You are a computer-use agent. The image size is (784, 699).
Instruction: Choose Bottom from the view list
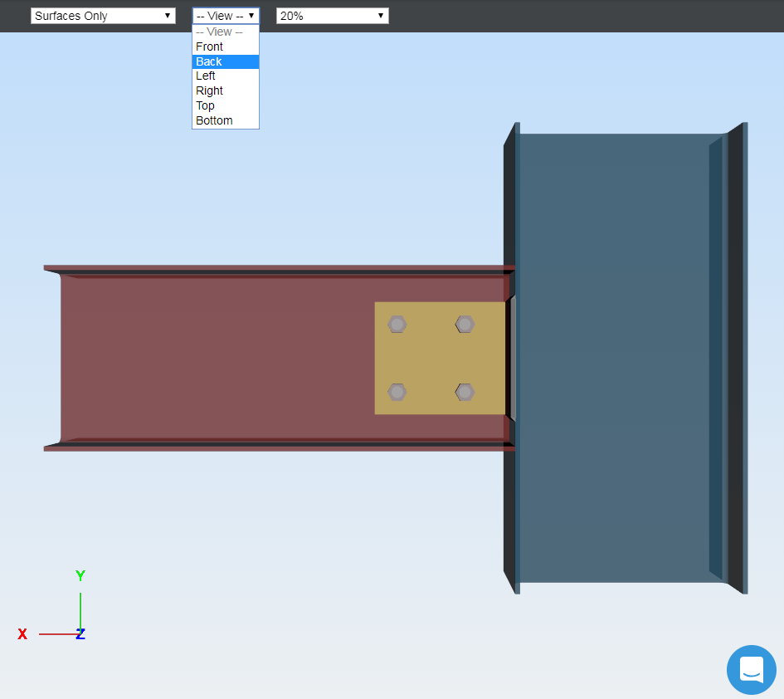[226, 120]
